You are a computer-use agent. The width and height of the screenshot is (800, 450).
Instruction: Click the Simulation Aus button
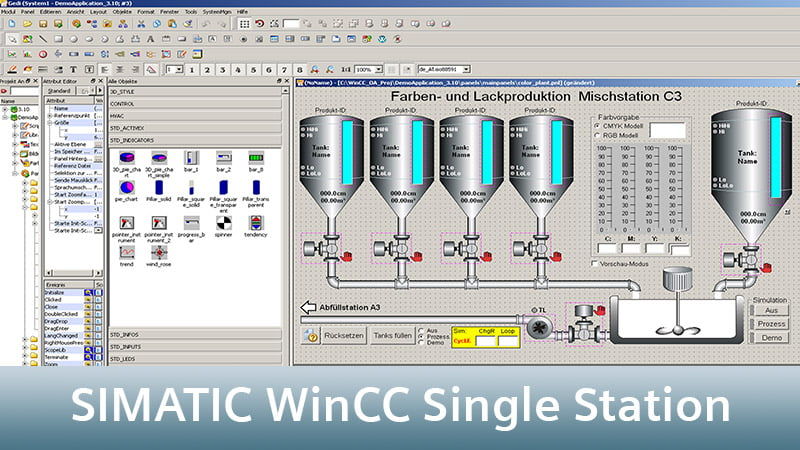(x=771, y=310)
